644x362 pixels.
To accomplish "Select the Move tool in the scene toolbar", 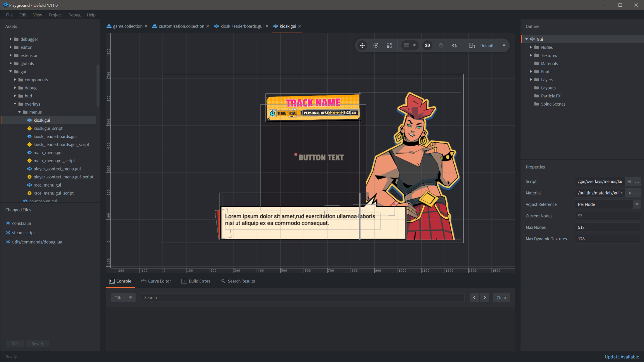I will pos(362,45).
